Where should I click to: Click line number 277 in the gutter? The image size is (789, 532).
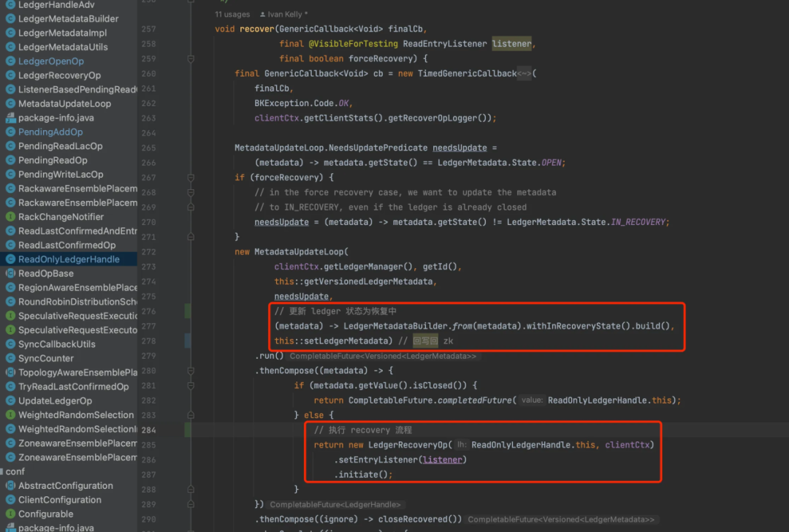pos(148,326)
